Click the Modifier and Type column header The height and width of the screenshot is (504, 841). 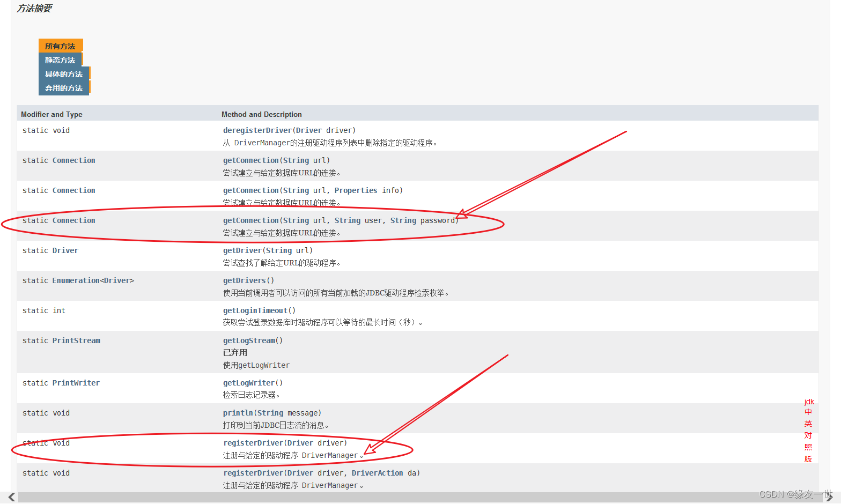click(51, 114)
